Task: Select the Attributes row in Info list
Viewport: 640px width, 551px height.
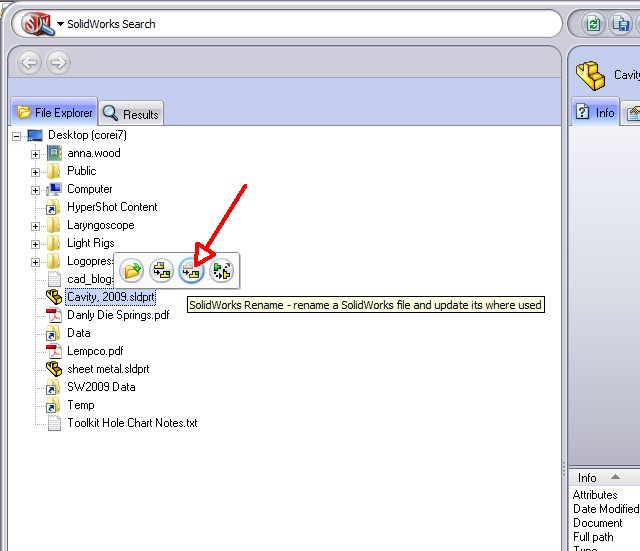Action: (x=595, y=495)
